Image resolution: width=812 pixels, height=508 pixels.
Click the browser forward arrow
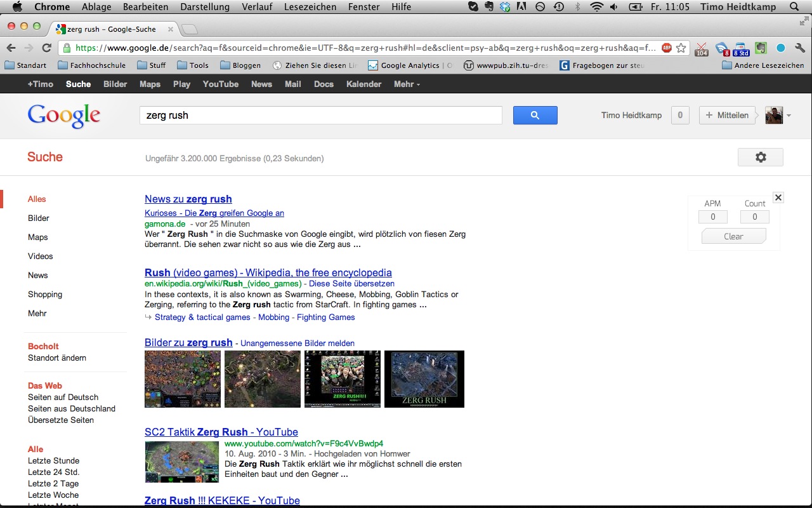29,48
